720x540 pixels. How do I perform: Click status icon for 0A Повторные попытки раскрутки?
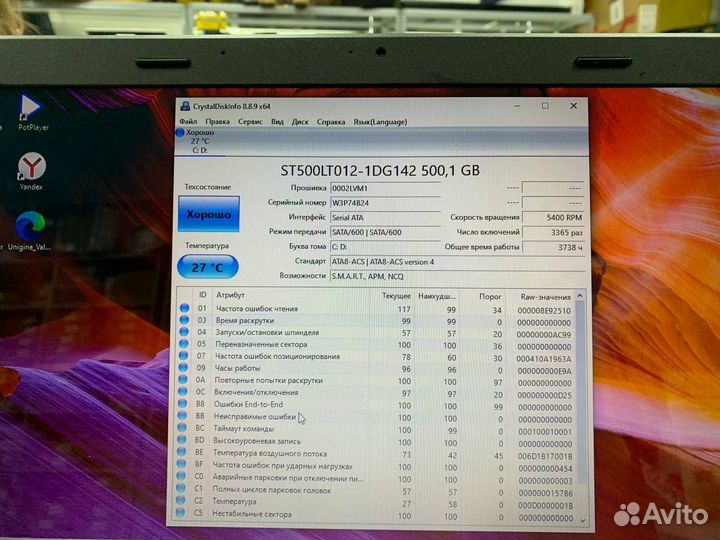(x=183, y=380)
